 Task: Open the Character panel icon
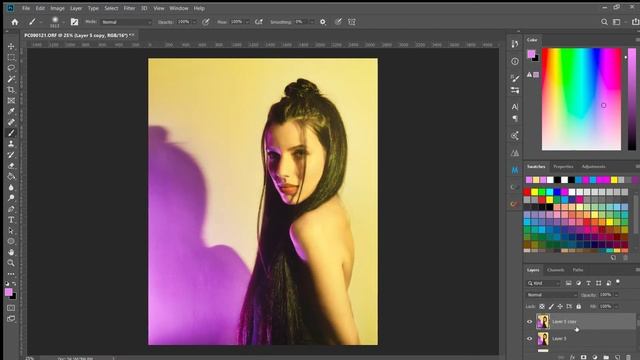pyautogui.click(x=515, y=107)
